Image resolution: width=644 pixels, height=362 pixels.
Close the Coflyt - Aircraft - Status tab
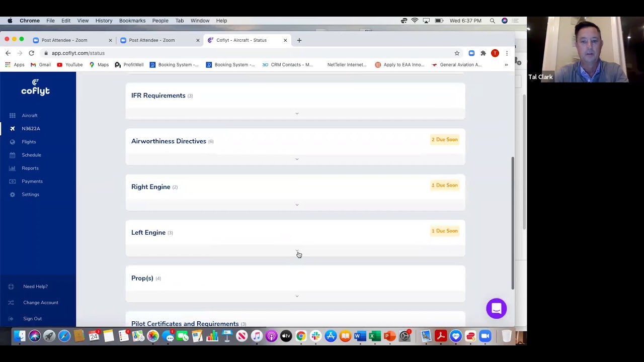[x=285, y=40]
